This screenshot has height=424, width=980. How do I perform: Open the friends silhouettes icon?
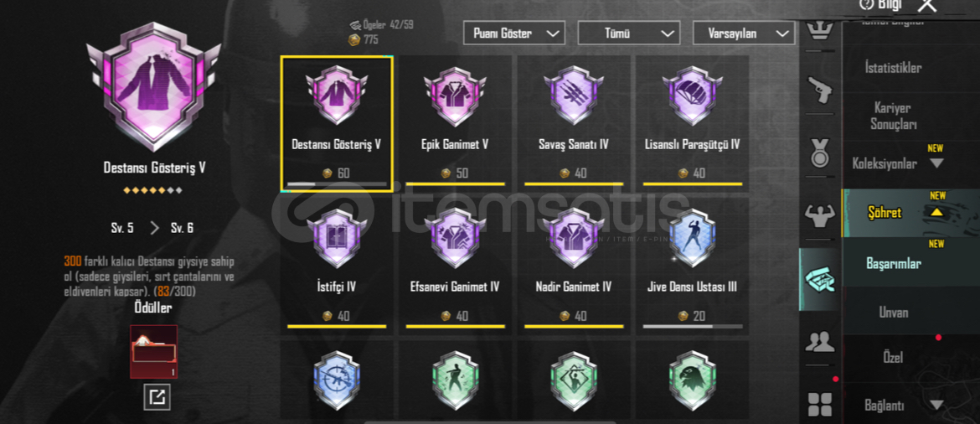[x=819, y=341]
